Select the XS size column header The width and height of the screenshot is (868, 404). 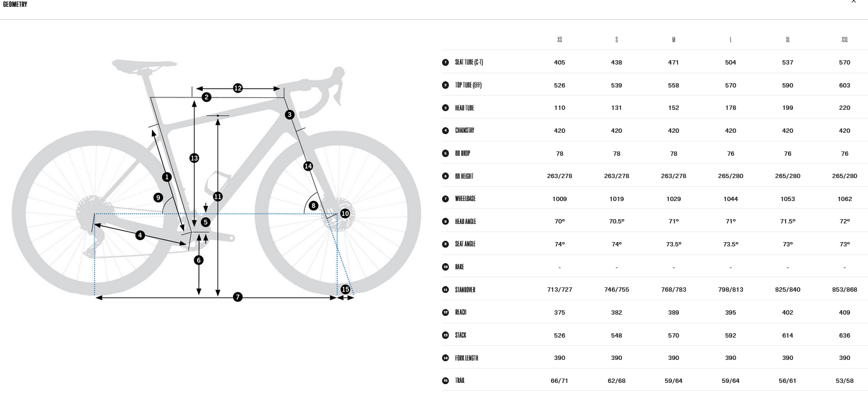point(559,40)
